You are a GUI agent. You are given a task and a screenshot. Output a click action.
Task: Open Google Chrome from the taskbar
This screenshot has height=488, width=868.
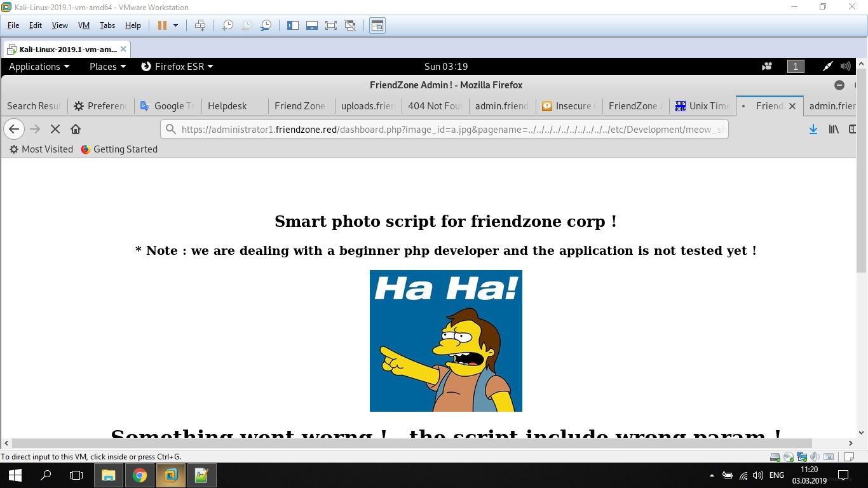coord(140,475)
